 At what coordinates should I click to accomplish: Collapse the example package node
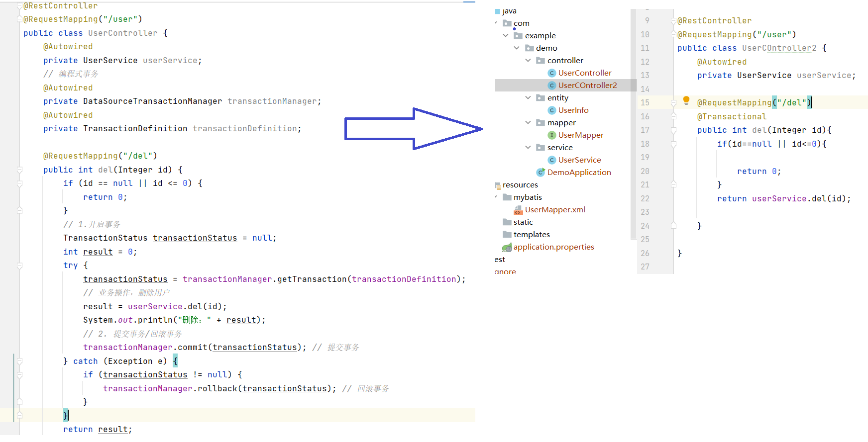tap(506, 35)
